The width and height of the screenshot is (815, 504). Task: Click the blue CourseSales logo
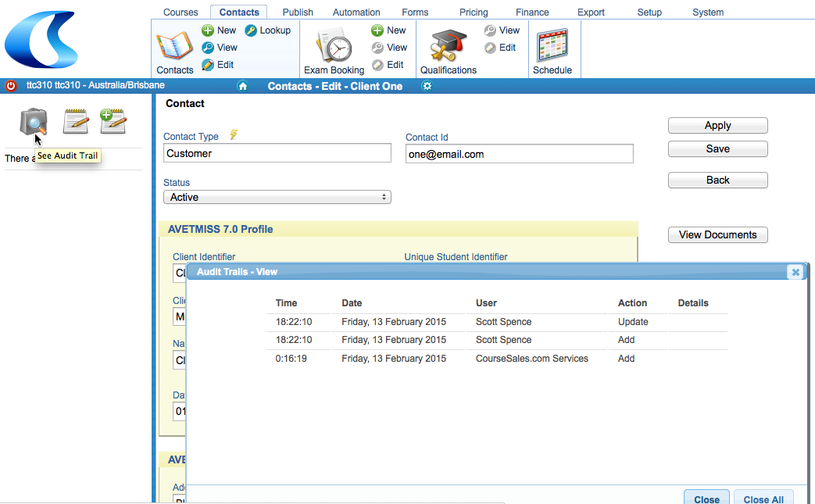point(41,40)
